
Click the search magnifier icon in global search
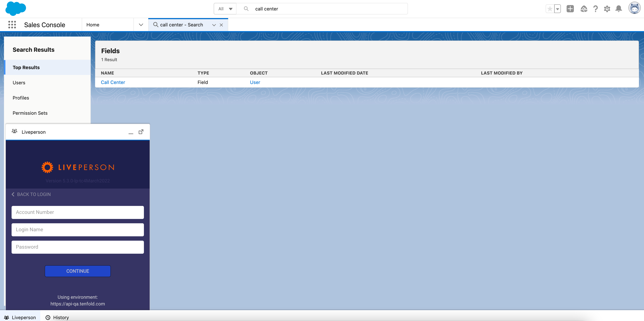tap(246, 9)
